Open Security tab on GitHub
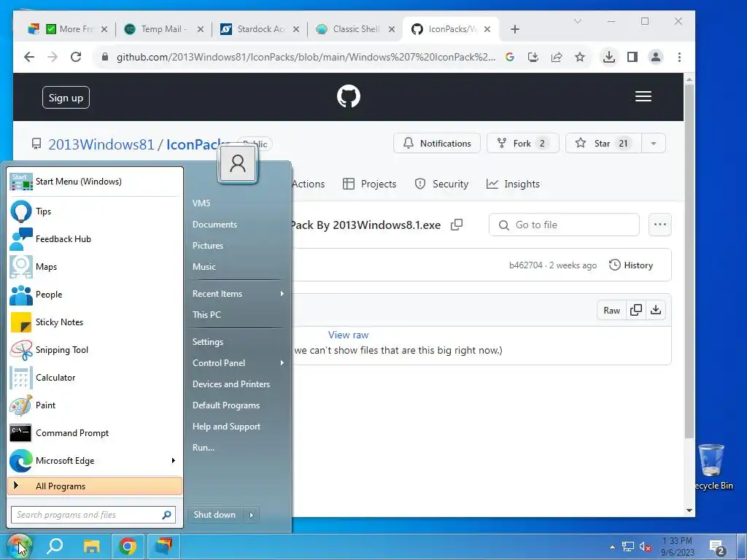Screen dimensions: 747x560 click(441, 184)
